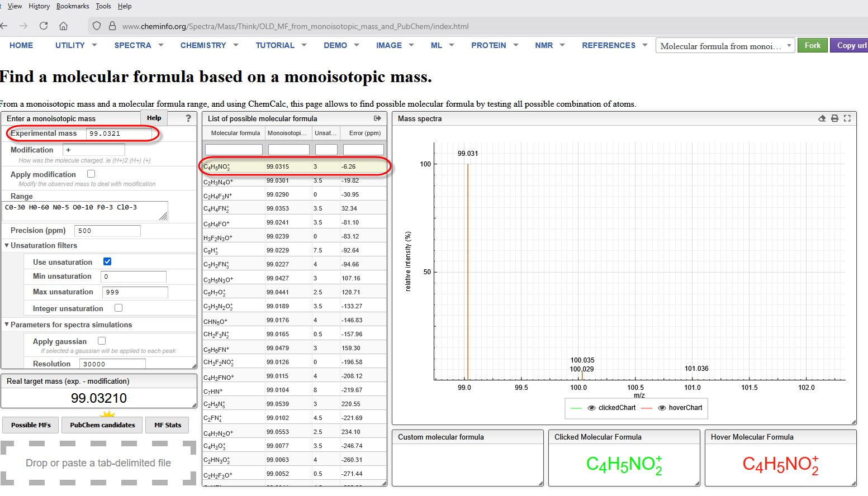Print the mass spectra chart

pos(834,118)
